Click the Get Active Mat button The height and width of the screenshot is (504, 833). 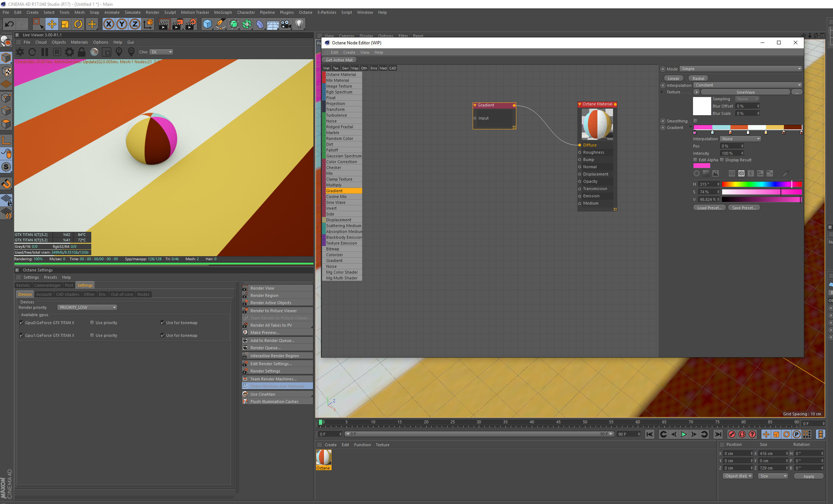pos(339,60)
